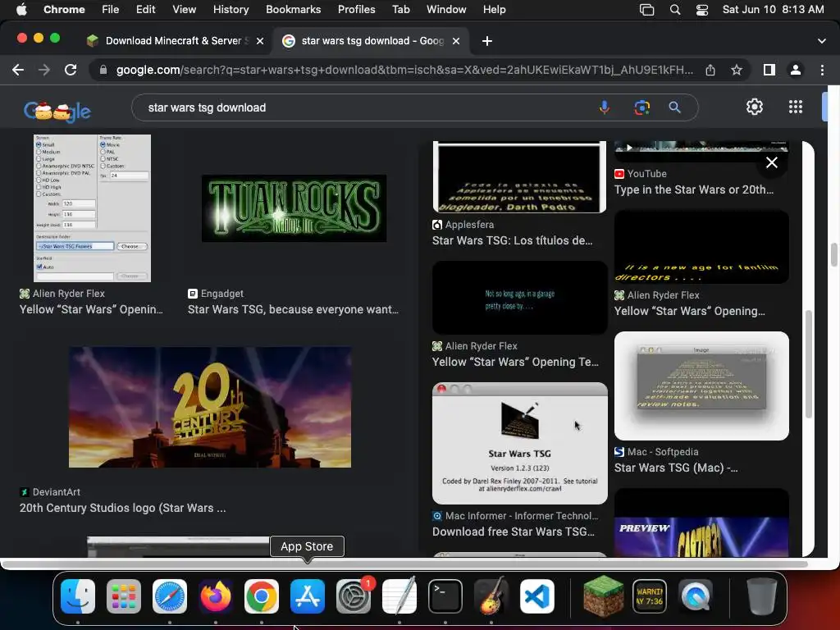Select the Tuan Rocks green logo thumbnail
840x630 pixels.
294,208
